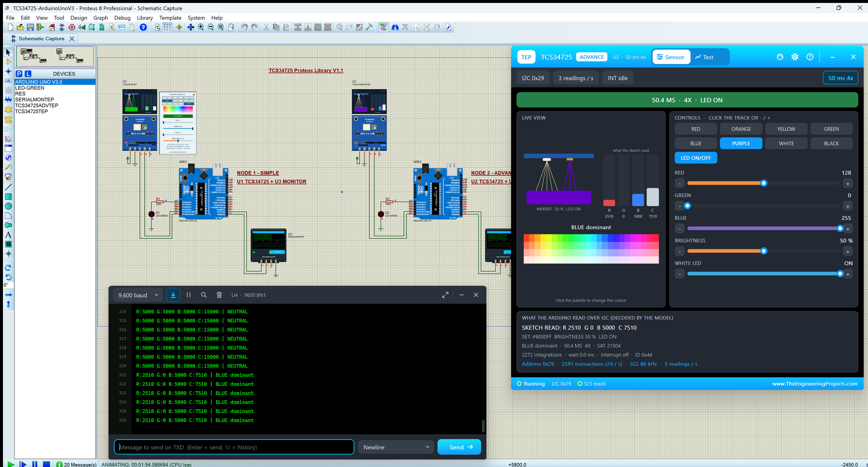Open the Debug menu
The image size is (868, 467).
pos(122,18)
